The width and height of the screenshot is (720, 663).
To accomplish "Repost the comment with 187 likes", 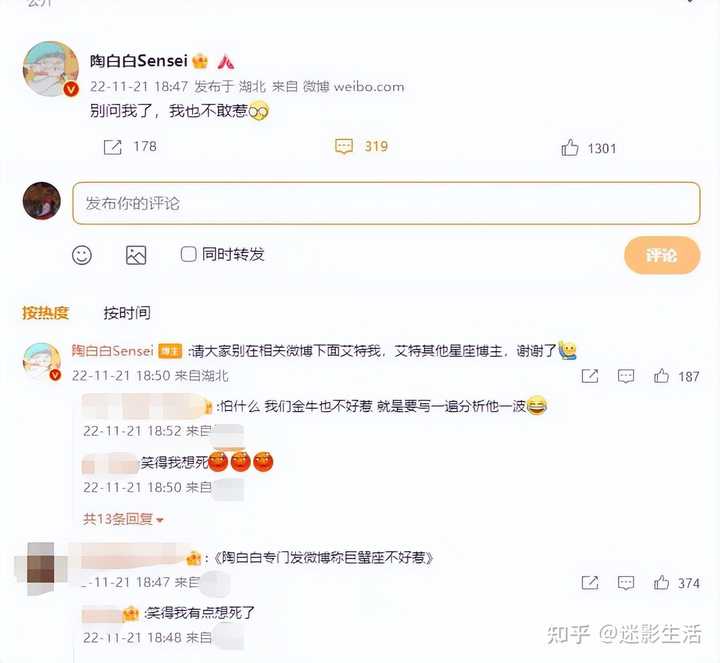I will [590, 376].
